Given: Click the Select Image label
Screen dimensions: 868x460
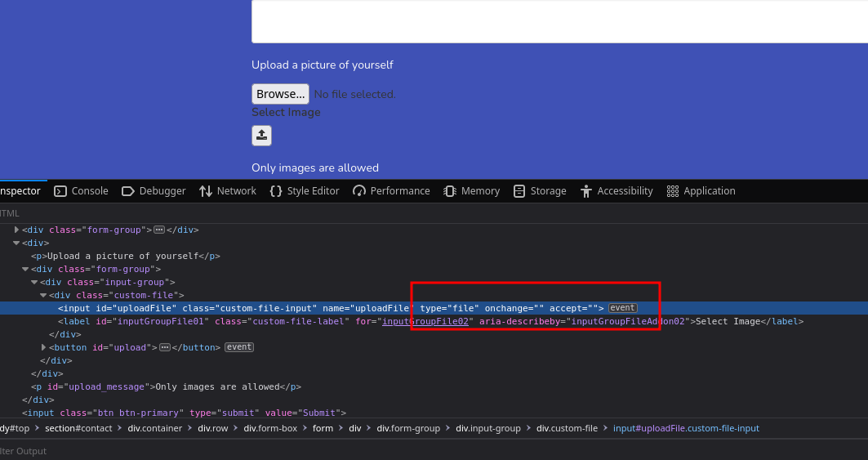Looking at the screenshot, I should [x=286, y=112].
